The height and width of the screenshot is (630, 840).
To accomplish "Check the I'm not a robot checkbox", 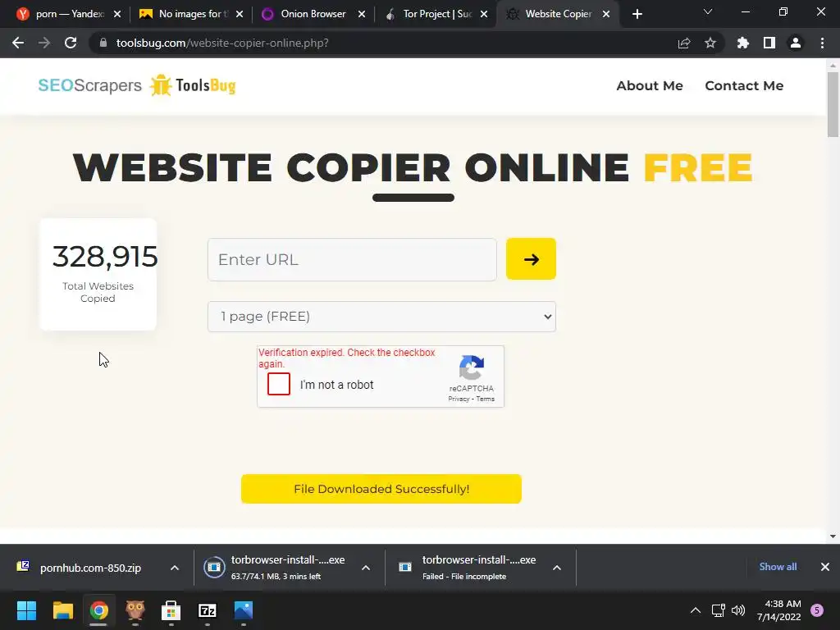I will 279,384.
